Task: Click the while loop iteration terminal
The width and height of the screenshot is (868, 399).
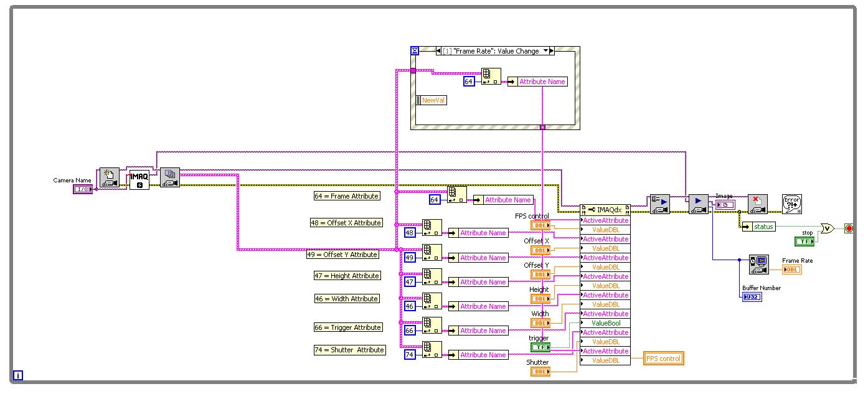Action: tap(18, 375)
